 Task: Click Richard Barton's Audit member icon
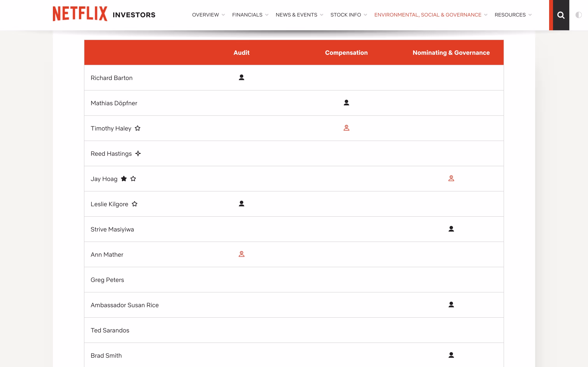click(241, 77)
